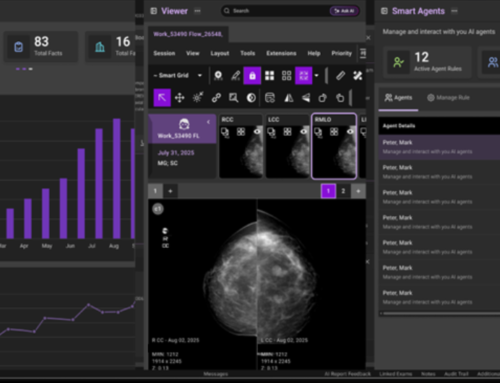Image resolution: width=500 pixels, height=383 pixels.
Task: Select the magnifier zoom tool
Action: [233, 98]
